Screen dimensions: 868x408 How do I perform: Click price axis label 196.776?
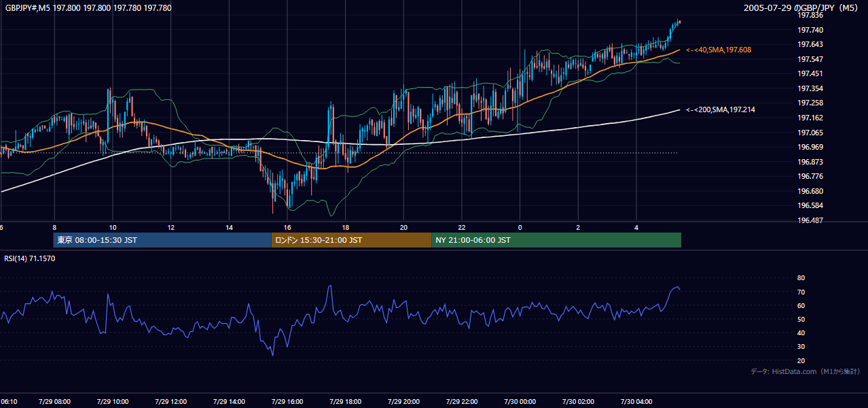810,176
